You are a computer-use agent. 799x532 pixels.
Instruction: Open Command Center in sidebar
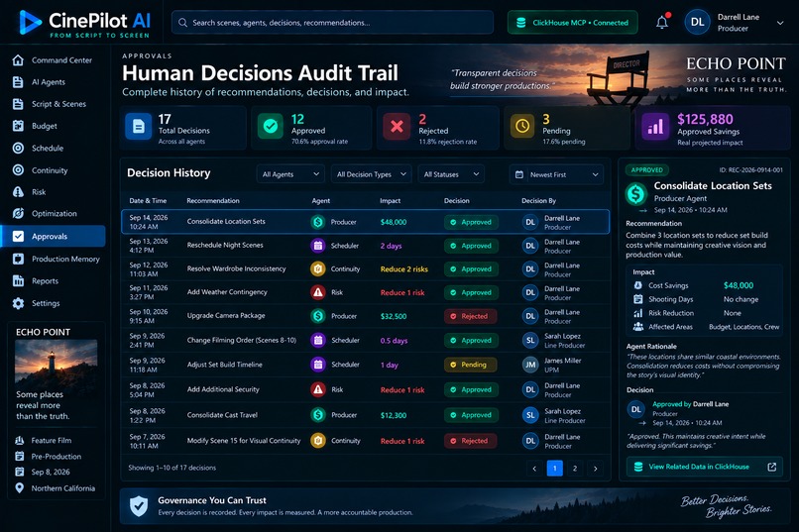[54, 60]
